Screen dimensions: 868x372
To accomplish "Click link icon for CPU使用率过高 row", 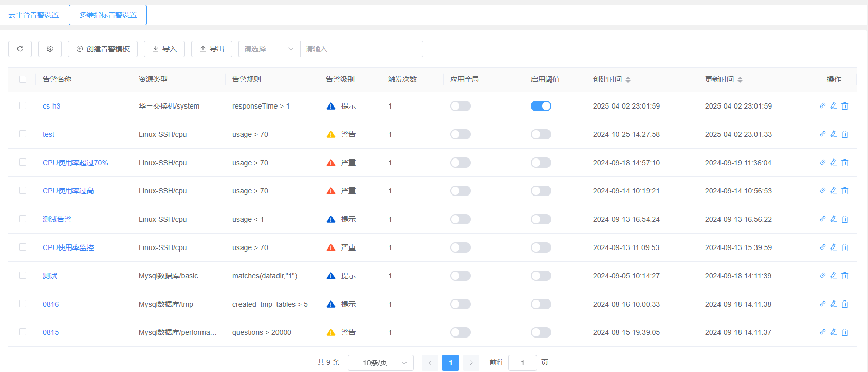I will [x=822, y=190].
